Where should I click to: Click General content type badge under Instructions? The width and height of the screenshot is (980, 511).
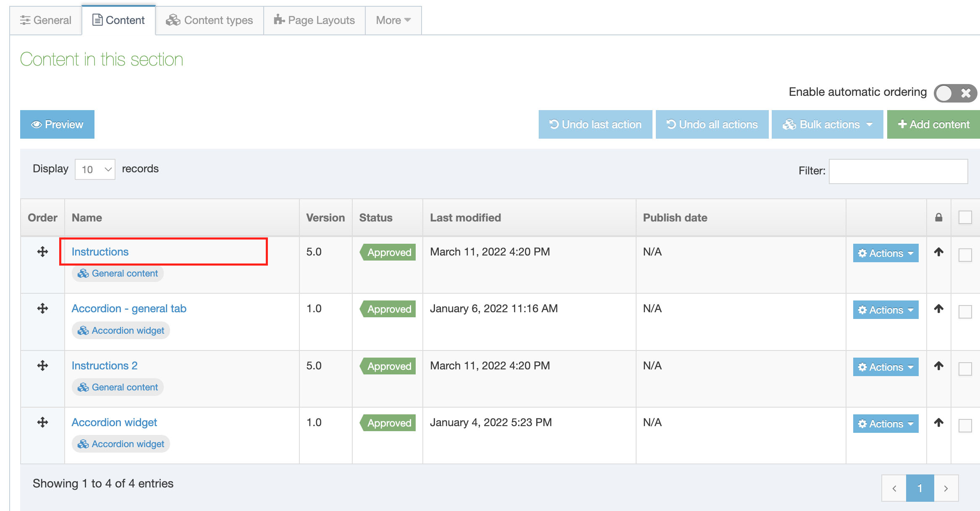(118, 274)
